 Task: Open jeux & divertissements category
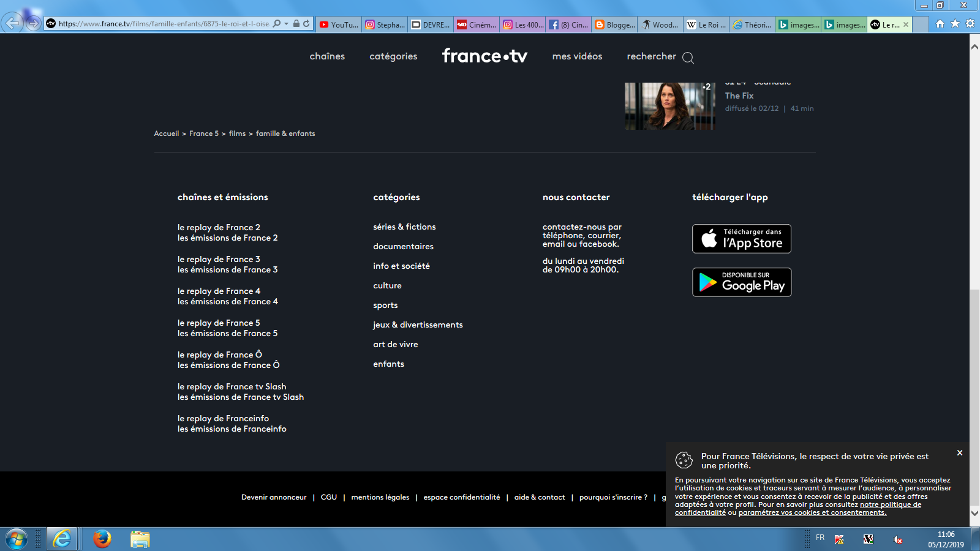coord(418,324)
